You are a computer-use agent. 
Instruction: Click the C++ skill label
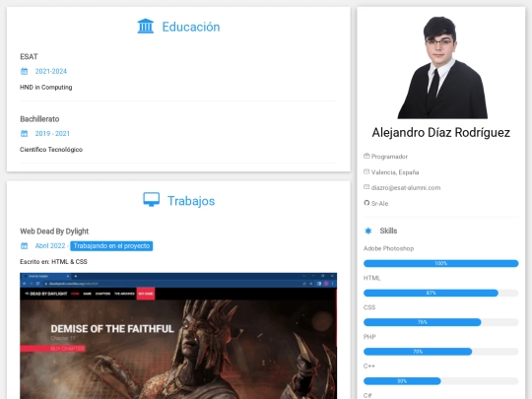tap(369, 366)
